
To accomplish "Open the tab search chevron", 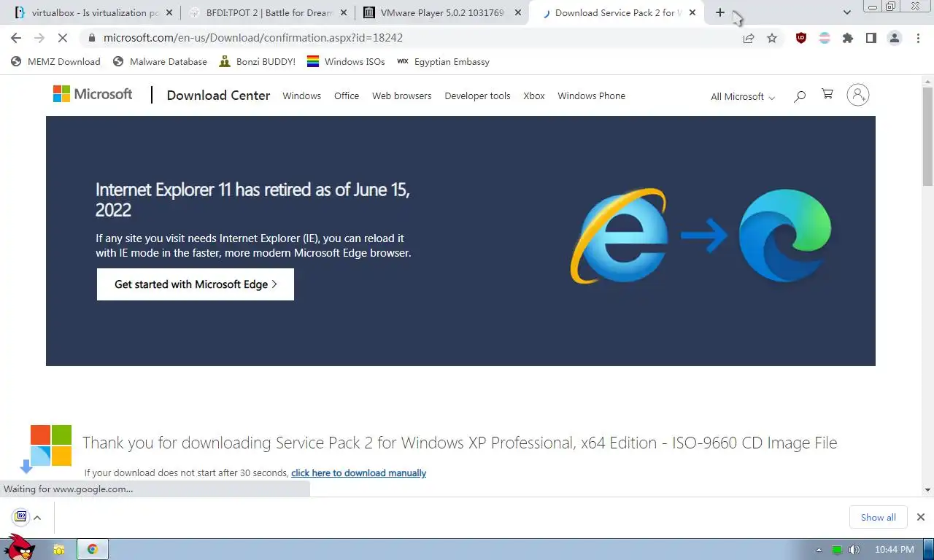I will [x=847, y=12].
